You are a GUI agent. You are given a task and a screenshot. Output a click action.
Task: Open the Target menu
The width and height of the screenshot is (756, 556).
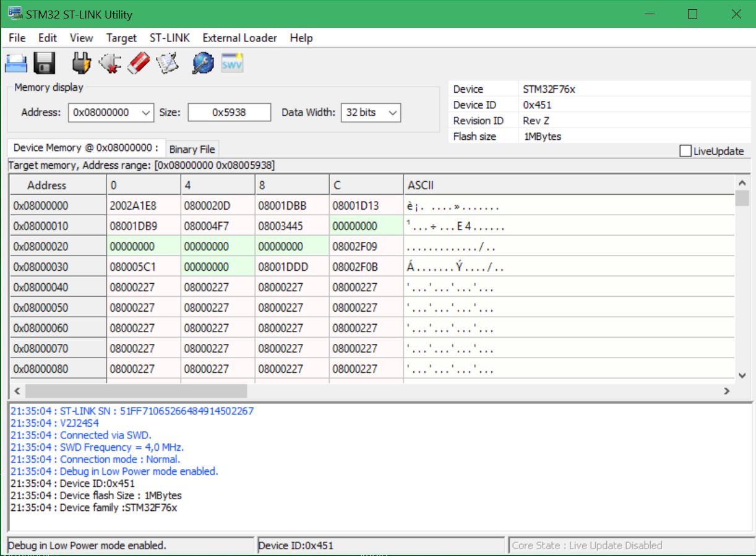point(121,38)
